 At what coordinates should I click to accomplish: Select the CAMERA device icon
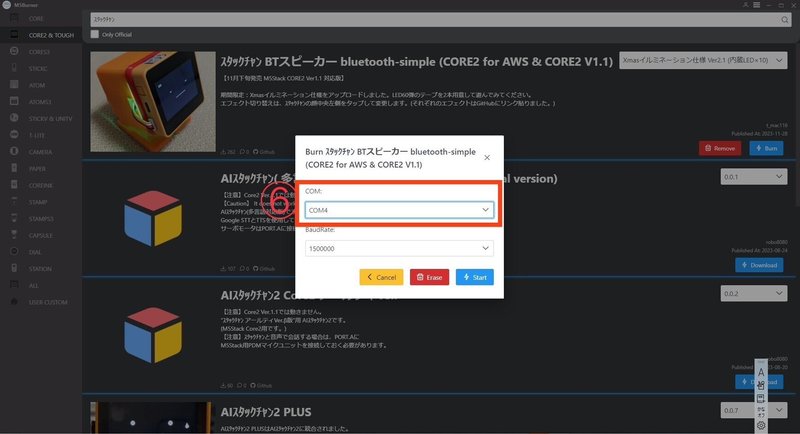click(x=14, y=151)
